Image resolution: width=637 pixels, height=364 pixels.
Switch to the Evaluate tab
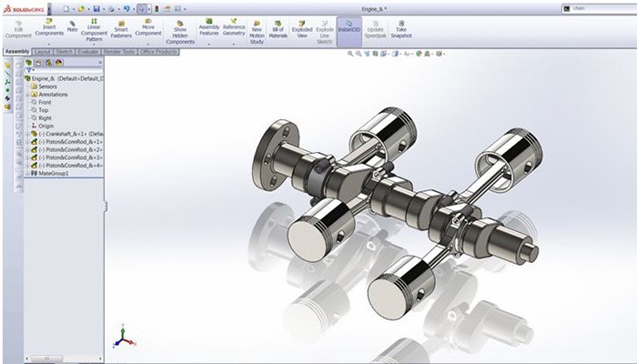coord(87,52)
